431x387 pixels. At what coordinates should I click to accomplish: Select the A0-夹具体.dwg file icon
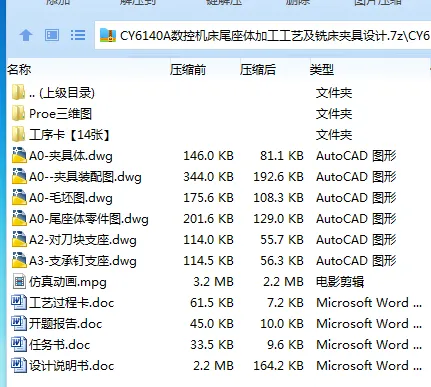tap(19, 155)
